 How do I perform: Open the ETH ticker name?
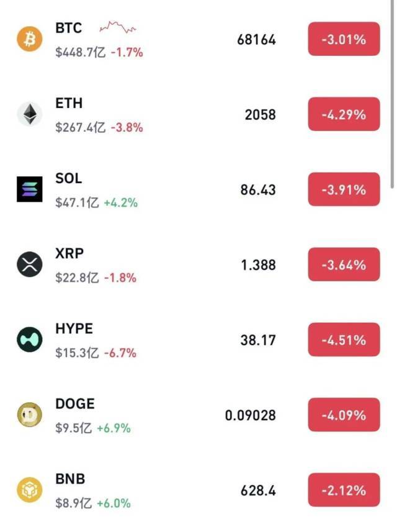69,103
